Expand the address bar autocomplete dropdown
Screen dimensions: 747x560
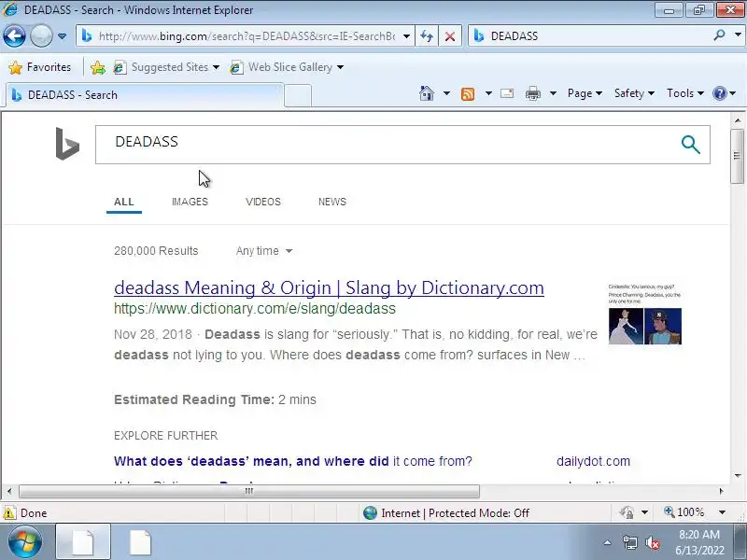406,36
